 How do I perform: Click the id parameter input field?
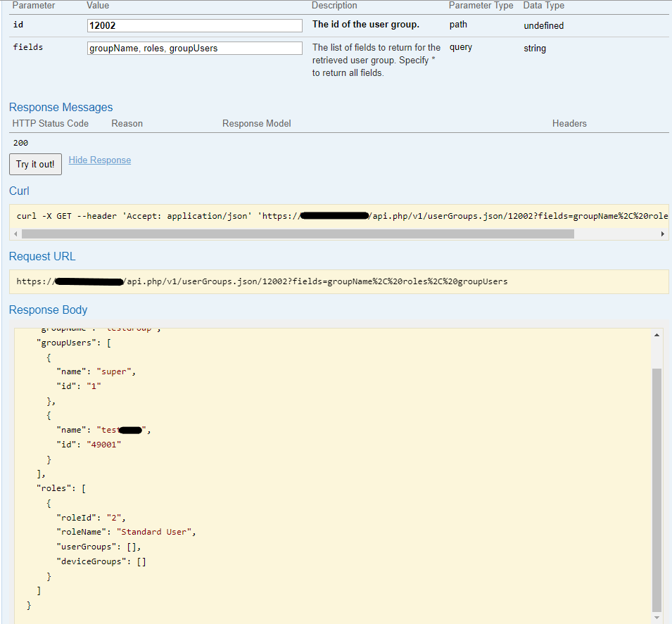(194, 25)
